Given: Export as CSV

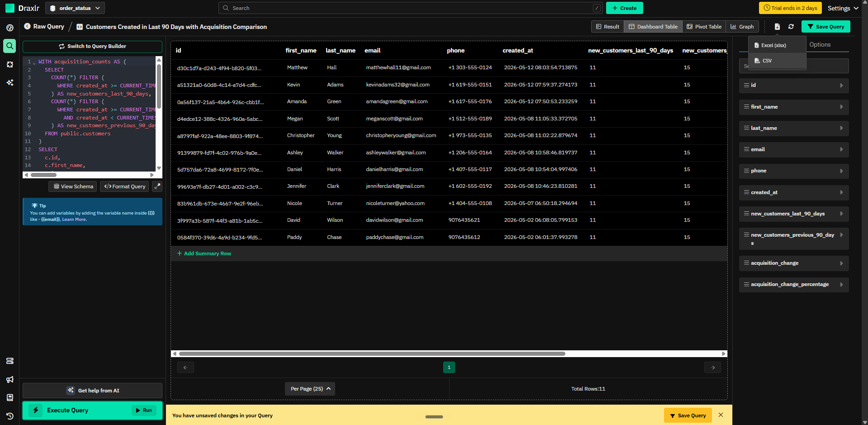Looking at the screenshot, I should tap(777, 61).
